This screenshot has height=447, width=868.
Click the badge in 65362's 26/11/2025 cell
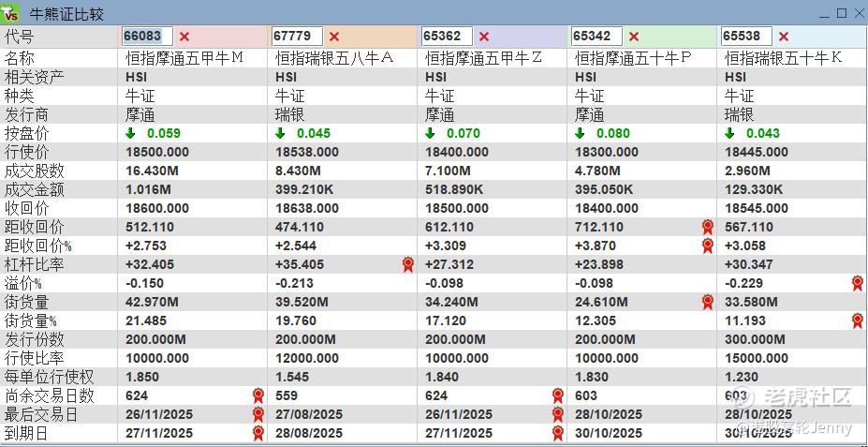pyautogui.click(x=557, y=414)
